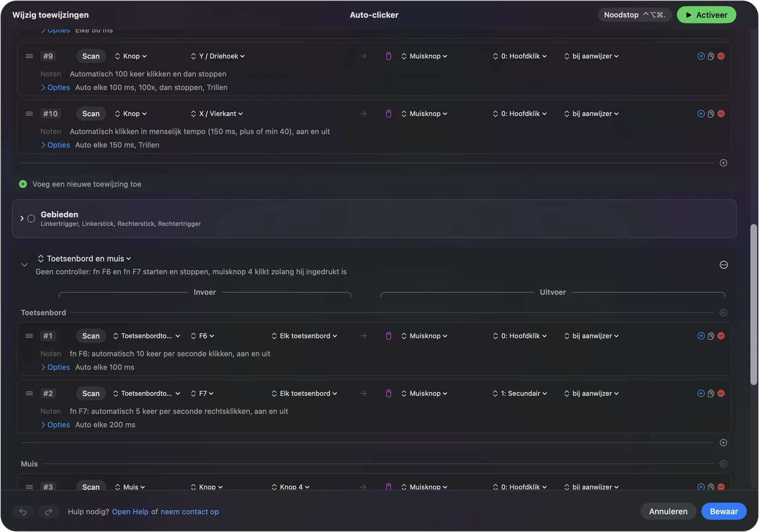Grab the drag handle of mapping #9
The image size is (759, 532).
click(29, 56)
